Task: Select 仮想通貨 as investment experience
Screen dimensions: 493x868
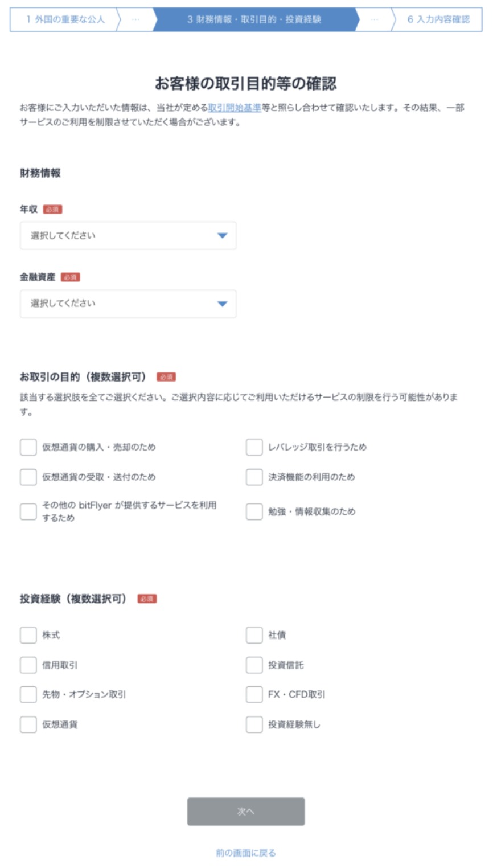Action: [27, 724]
